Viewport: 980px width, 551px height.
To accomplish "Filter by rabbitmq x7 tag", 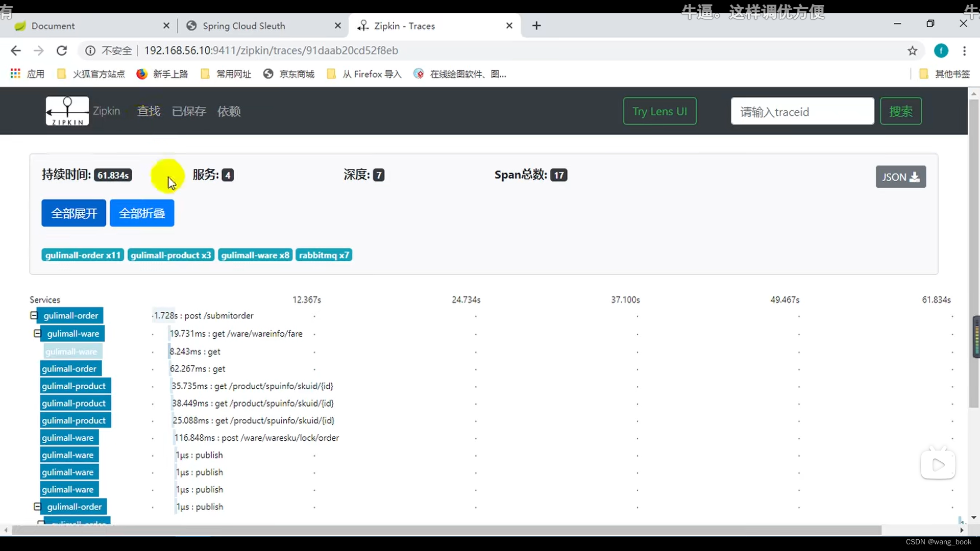I will (x=324, y=255).
